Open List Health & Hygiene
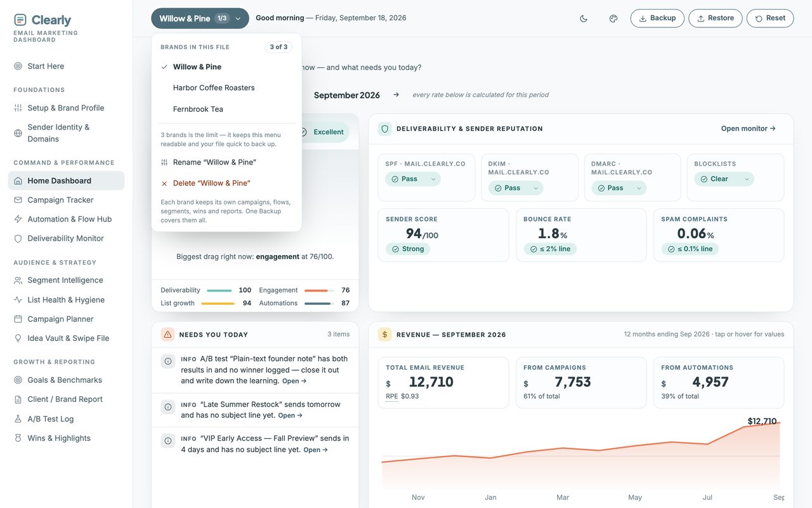The width and height of the screenshot is (812, 508). point(66,300)
